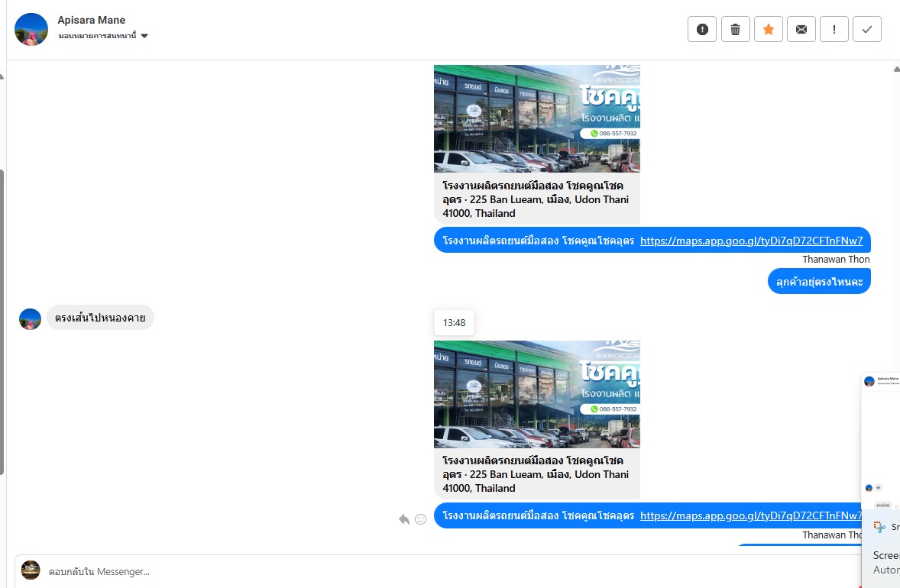Click the 13:48 timestamp label
This screenshot has width=900, height=588.
(454, 322)
